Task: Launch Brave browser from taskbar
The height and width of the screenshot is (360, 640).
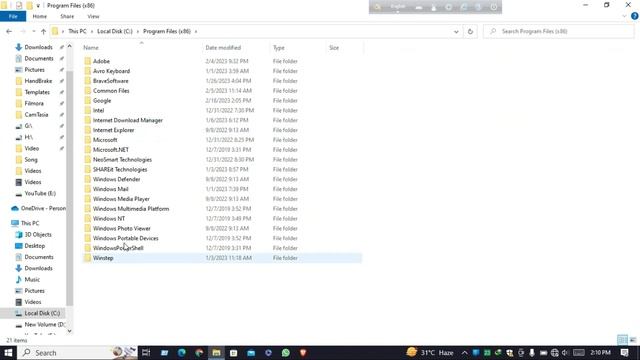Action: pyautogui.click(x=303, y=353)
